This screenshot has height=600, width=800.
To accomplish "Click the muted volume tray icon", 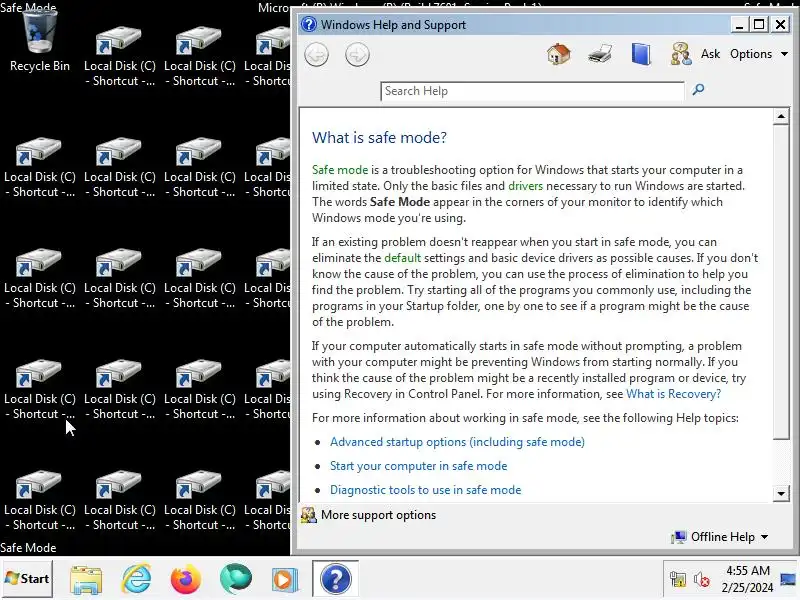I will tap(702, 579).
